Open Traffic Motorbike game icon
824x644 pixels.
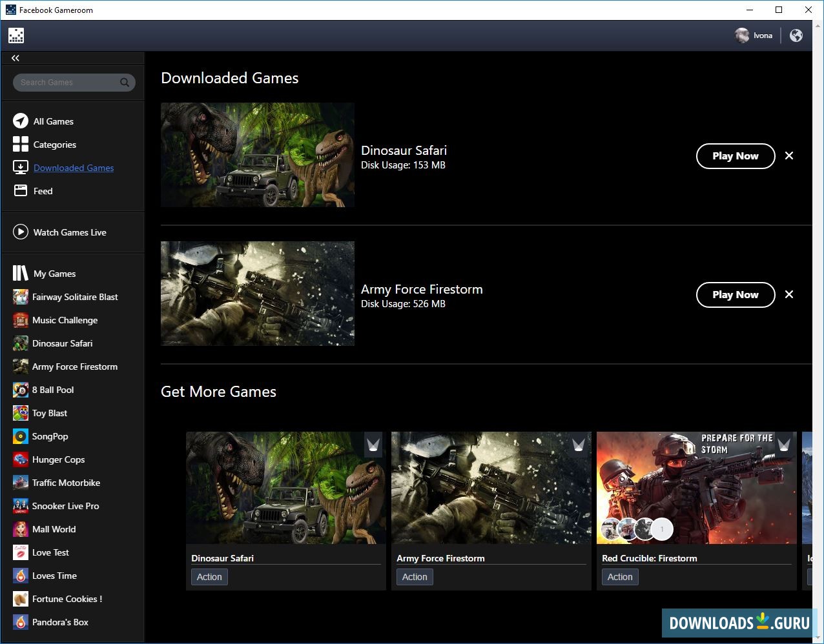coord(21,483)
